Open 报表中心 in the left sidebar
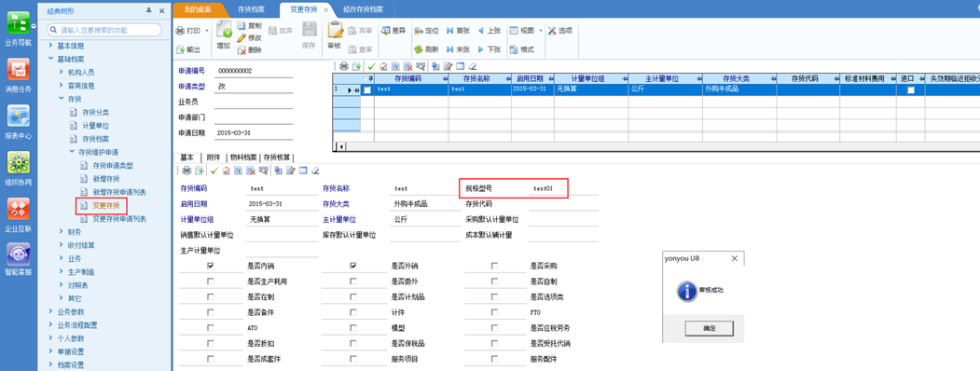 [19, 121]
